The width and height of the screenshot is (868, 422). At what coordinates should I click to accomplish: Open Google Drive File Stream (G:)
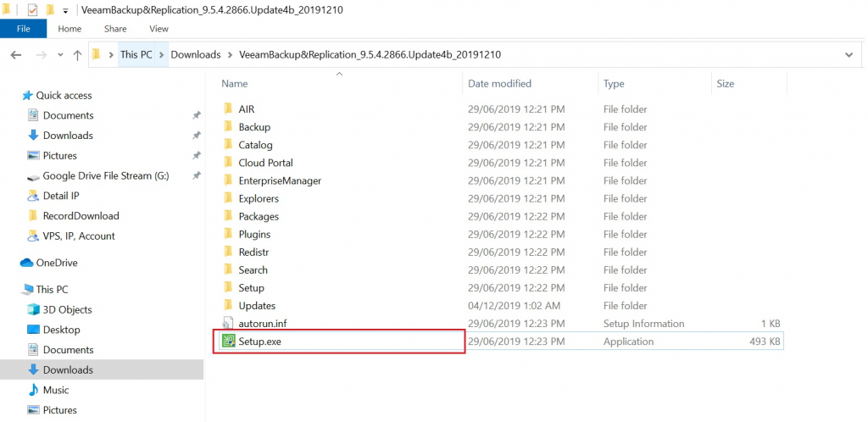click(106, 176)
